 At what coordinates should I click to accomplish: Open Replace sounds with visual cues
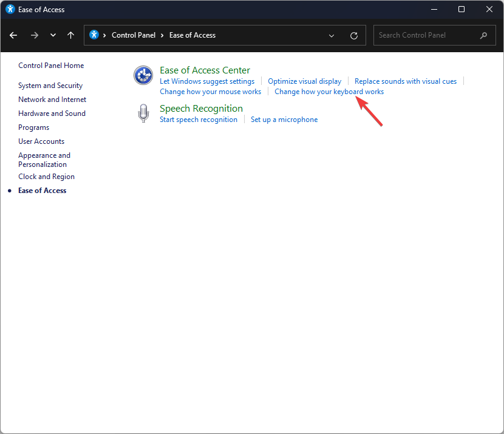click(x=405, y=81)
